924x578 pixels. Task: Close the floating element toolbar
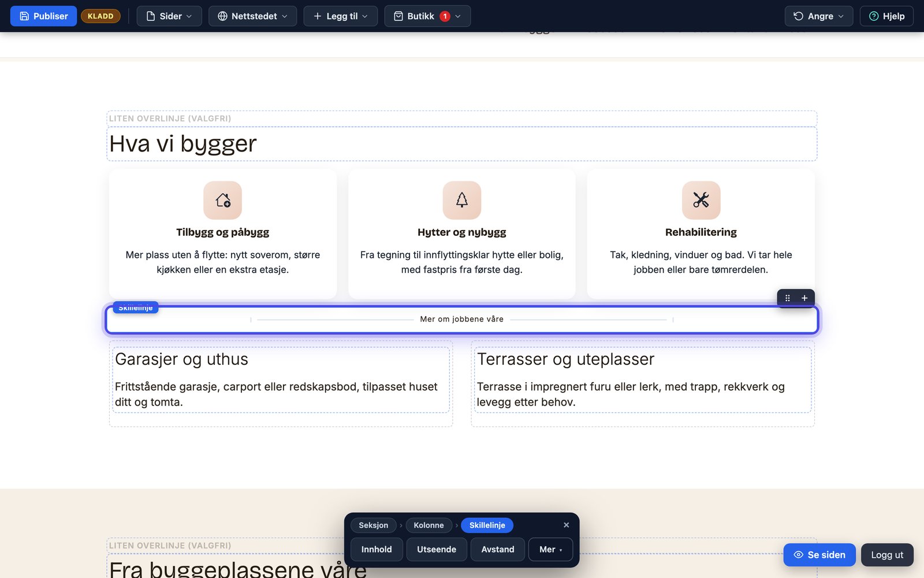566,525
